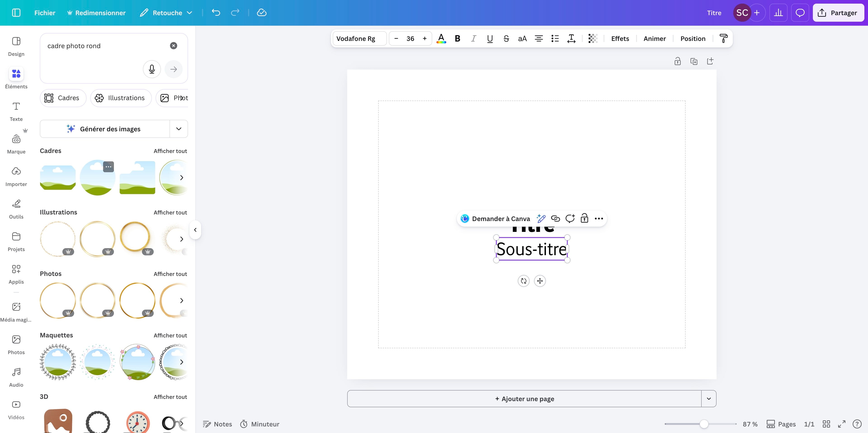Click Générer des images
The width and height of the screenshot is (868, 433).
(105, 129)
